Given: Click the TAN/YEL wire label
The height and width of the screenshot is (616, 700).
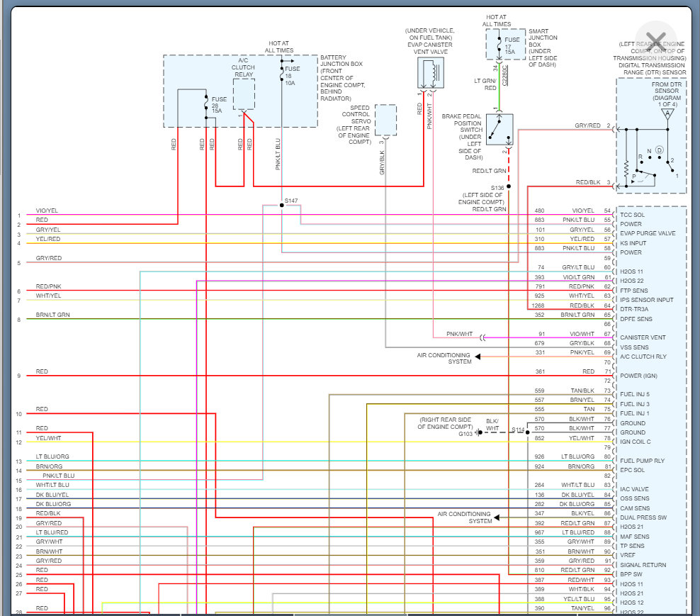Looking at the screenshot, I should click(x=582, y=608).
